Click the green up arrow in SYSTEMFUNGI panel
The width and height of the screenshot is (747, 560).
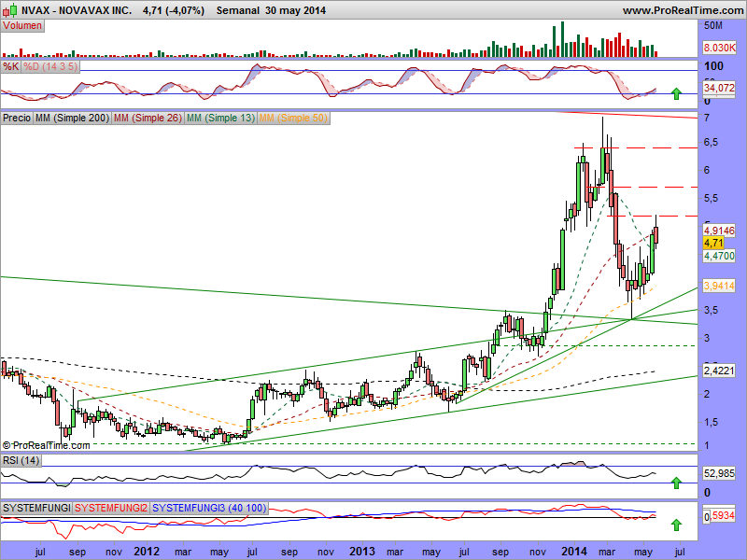tap(676, 525)
